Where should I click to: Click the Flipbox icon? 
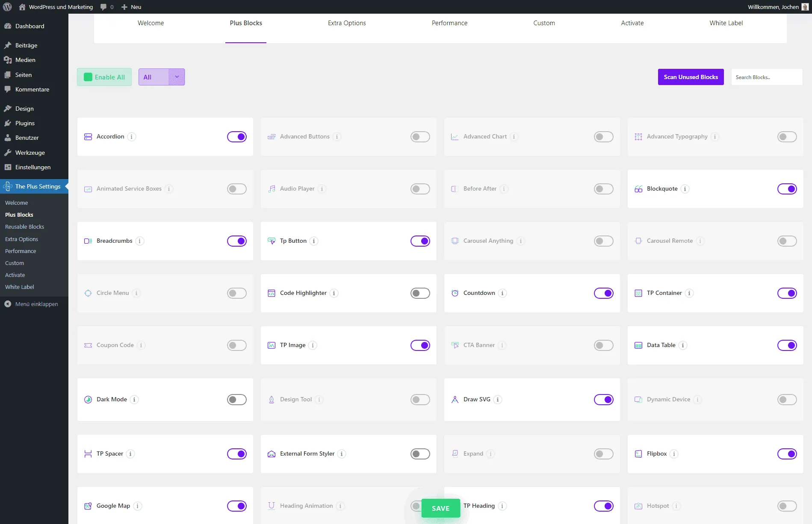point(638,454)
